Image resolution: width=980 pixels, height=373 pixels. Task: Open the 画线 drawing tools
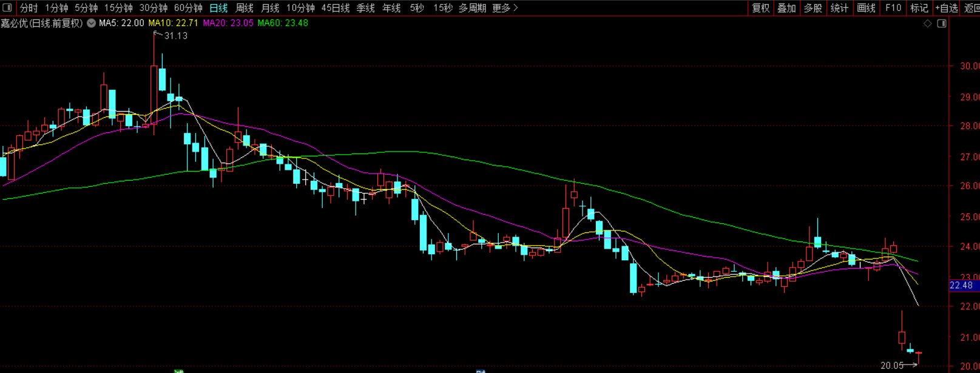[866, 8]
